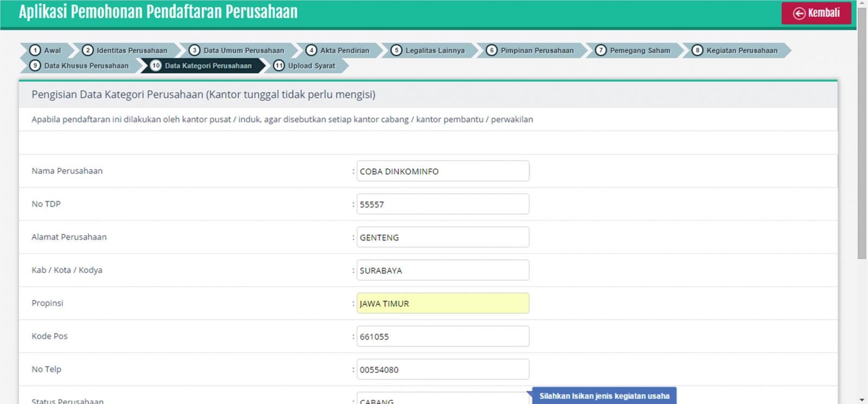The width and height of the screenshot is (868, 404).
Task: Select the Propinsi field containing JAWA TIMUR
Action: coord(443,304)
